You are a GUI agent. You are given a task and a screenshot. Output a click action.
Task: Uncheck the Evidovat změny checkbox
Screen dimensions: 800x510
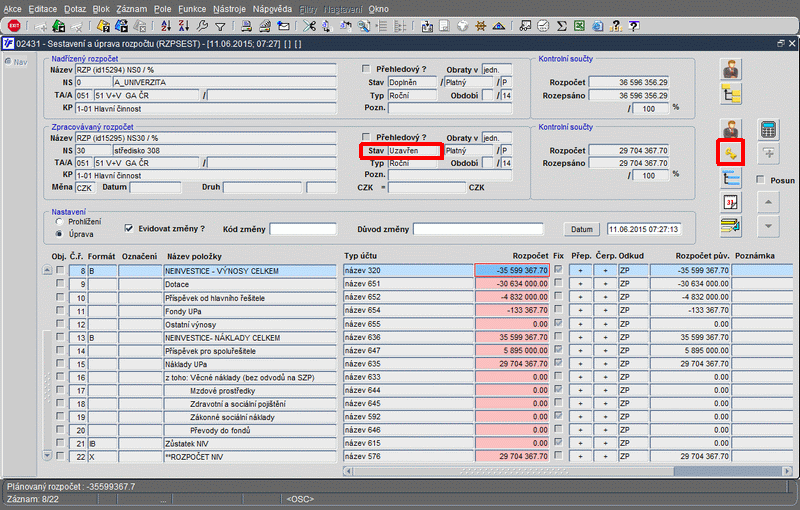(127, 228)
